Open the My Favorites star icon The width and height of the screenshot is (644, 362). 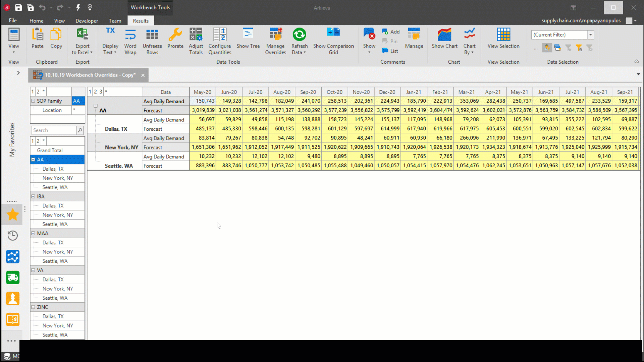[x=13, y=215]
